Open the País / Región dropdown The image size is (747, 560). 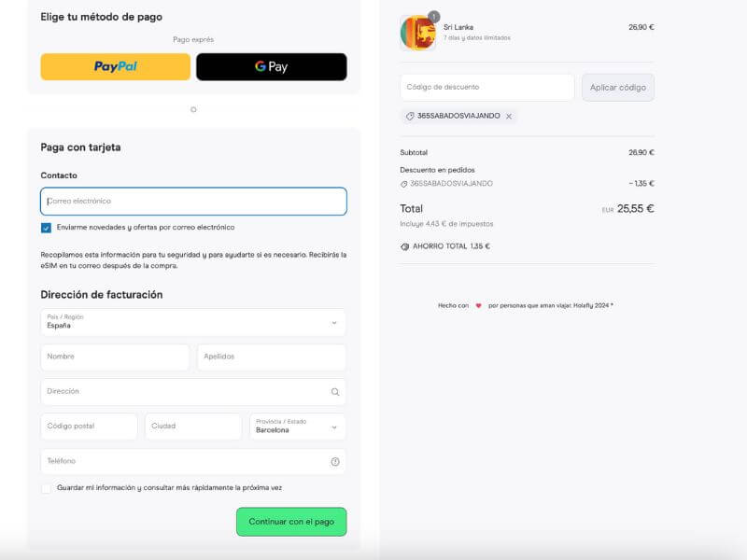coord(193,322)
